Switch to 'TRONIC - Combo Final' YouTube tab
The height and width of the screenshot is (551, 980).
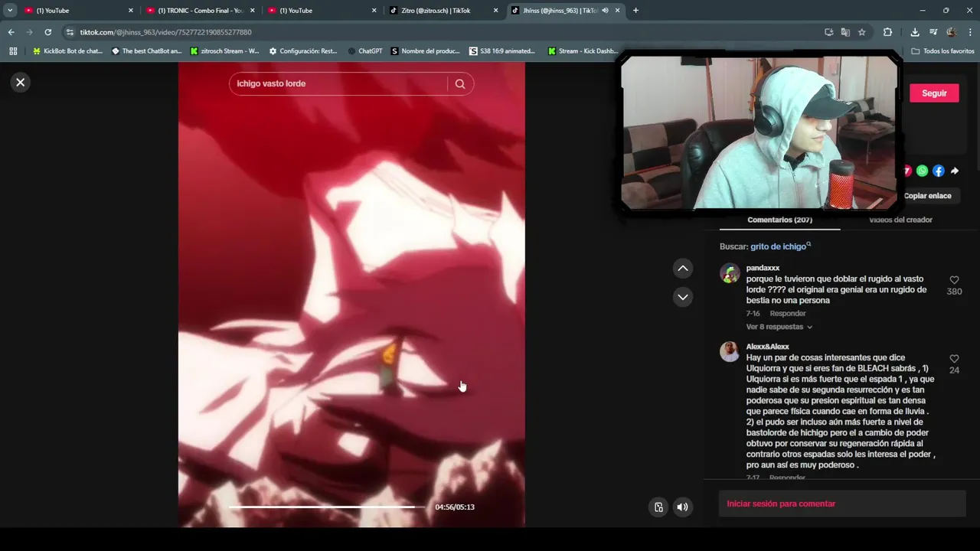point(201,11)
